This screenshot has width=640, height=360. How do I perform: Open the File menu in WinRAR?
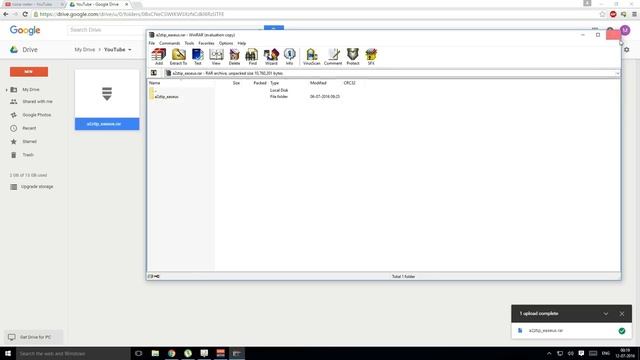(152, 43)
